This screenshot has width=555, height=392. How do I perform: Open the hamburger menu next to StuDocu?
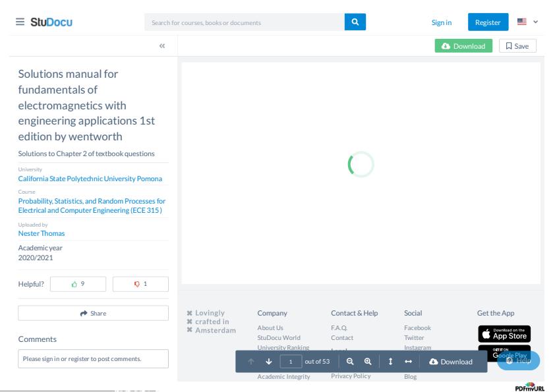pos(20,22)
